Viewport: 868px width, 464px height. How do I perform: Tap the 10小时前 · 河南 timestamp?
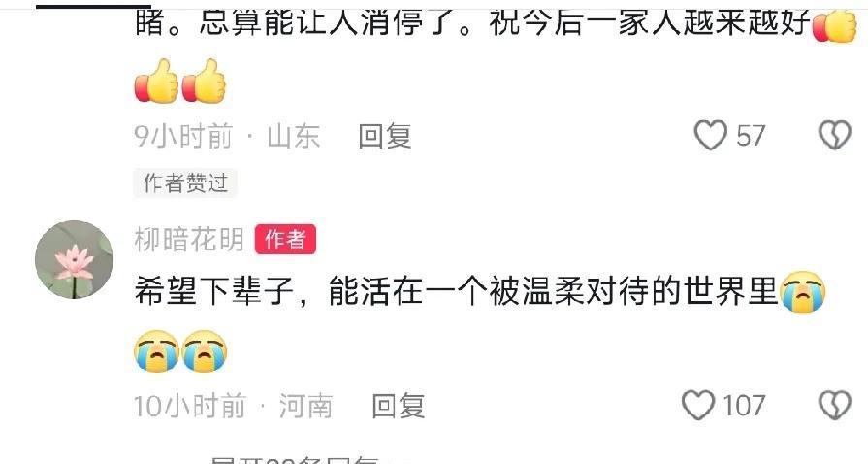click(x=233, y=406)
